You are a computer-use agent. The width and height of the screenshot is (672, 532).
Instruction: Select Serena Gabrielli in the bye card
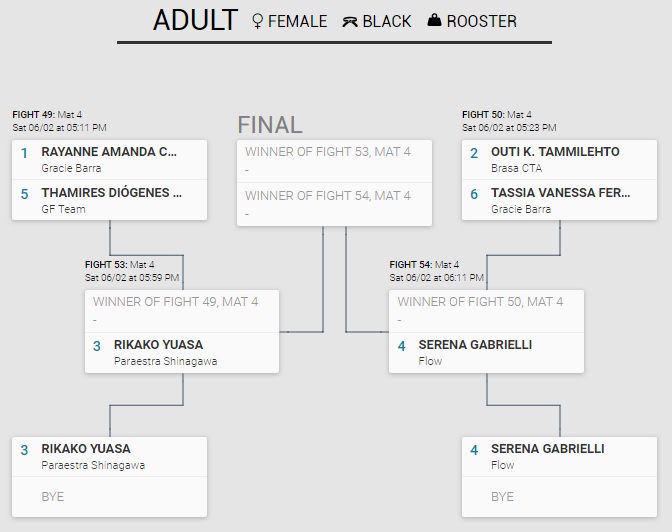pyautogui.click(x=547, y=449)
